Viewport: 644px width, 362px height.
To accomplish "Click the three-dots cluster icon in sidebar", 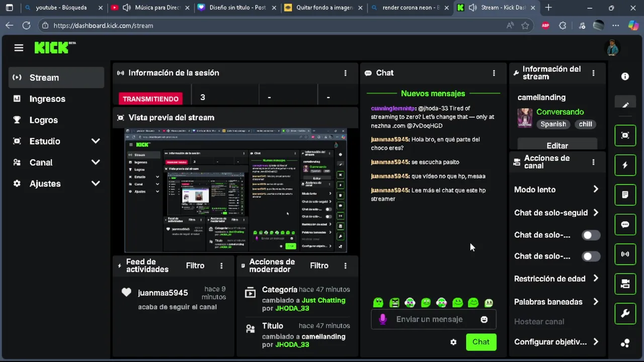I will pos(625,343).
